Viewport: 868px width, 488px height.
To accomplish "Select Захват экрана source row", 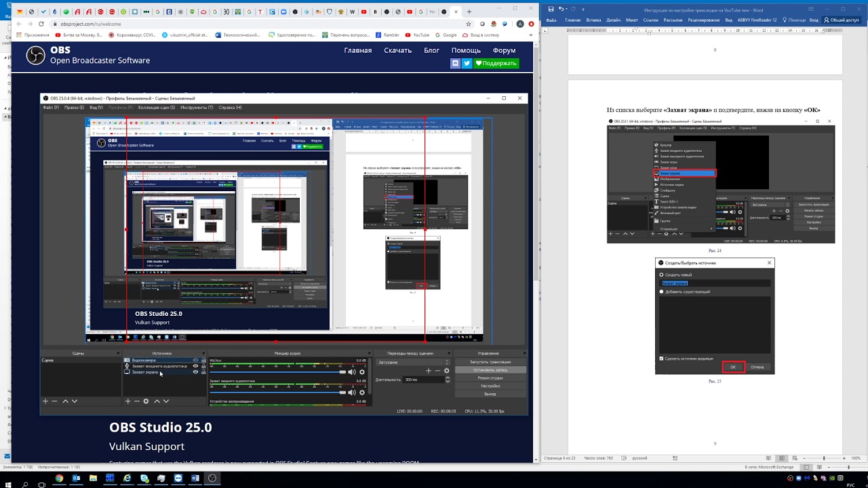I will point(165,372).
